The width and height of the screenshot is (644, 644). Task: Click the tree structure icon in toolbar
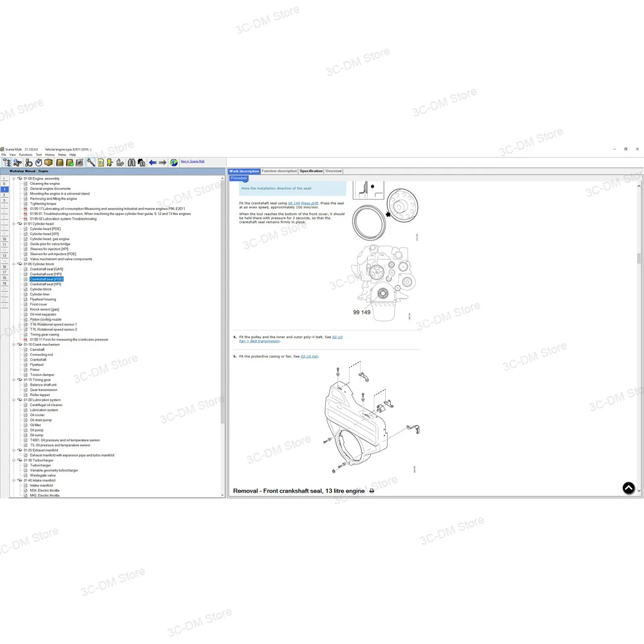pyautogui.click(x=7, y=163)
